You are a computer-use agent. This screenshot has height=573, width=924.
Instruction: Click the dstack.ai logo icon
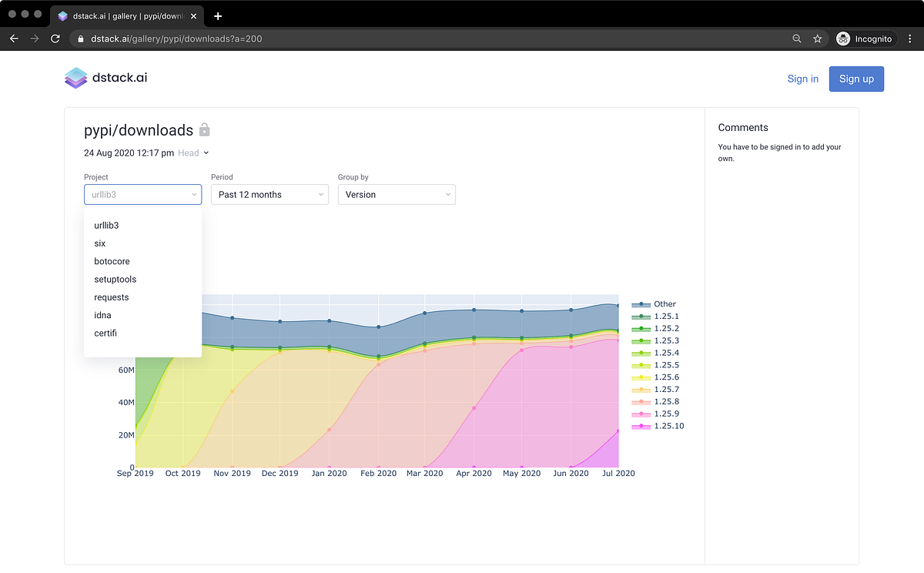coord(75,78)
